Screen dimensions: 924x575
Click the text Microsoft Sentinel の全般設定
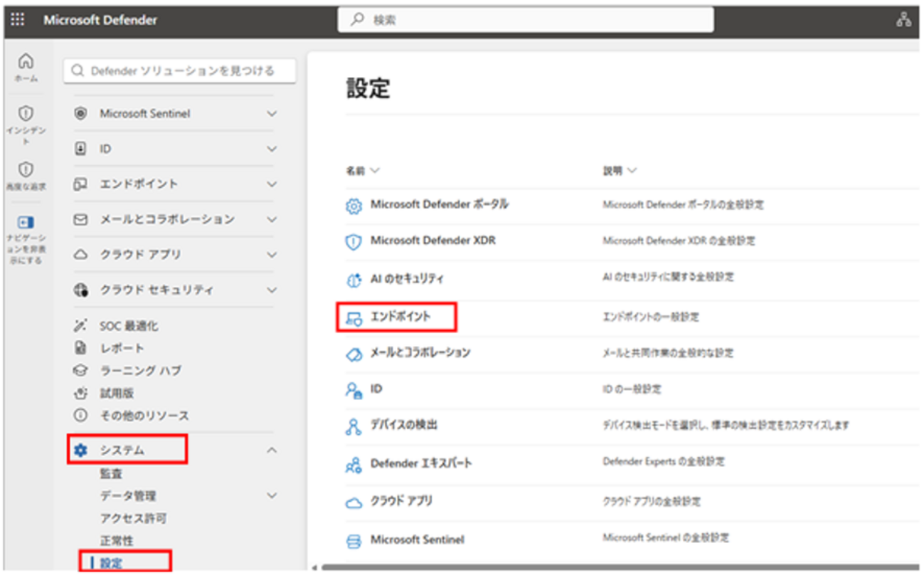point(666,538)
